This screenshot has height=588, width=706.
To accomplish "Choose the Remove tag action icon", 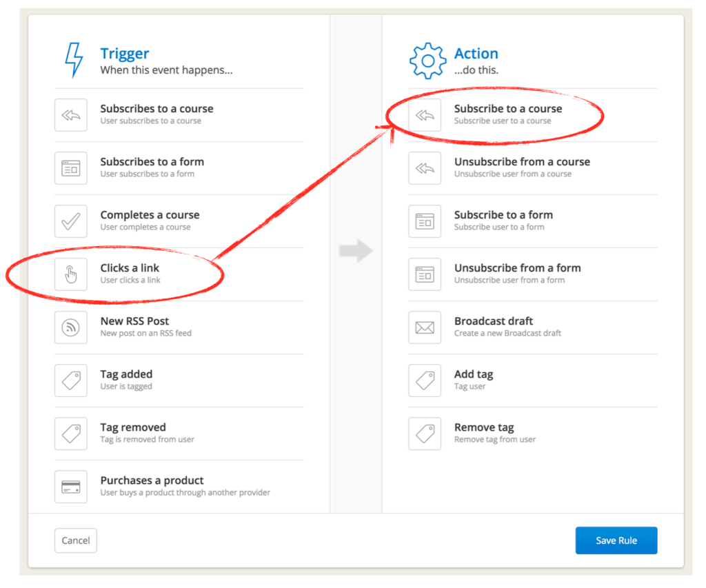I will click(425, 434).
